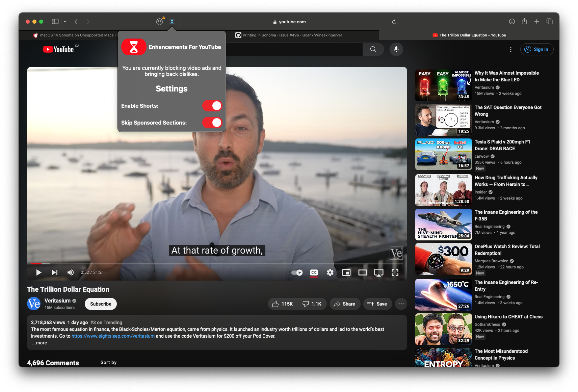
Task: Open the Drug Trafficking video thumbnail
Action: 443,190
